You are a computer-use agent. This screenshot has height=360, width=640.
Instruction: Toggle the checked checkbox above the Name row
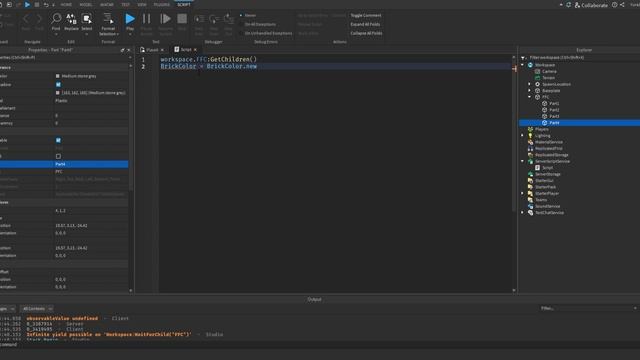point(58,140)
